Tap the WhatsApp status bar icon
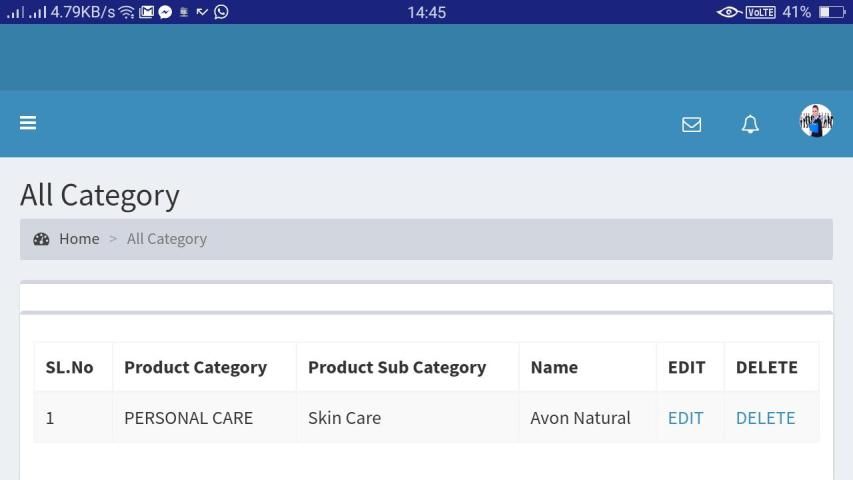Screen dimensions: 853x480 coord(221,12)
